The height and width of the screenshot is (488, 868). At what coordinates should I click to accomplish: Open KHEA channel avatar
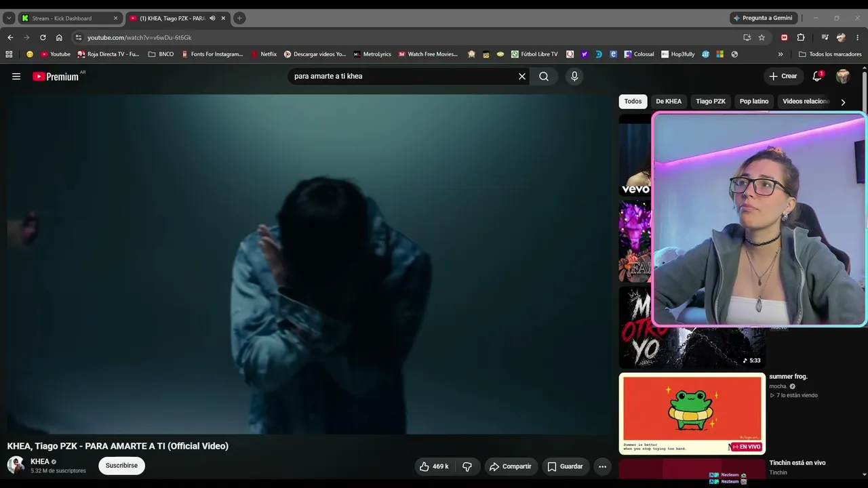[x=16, y=465]
